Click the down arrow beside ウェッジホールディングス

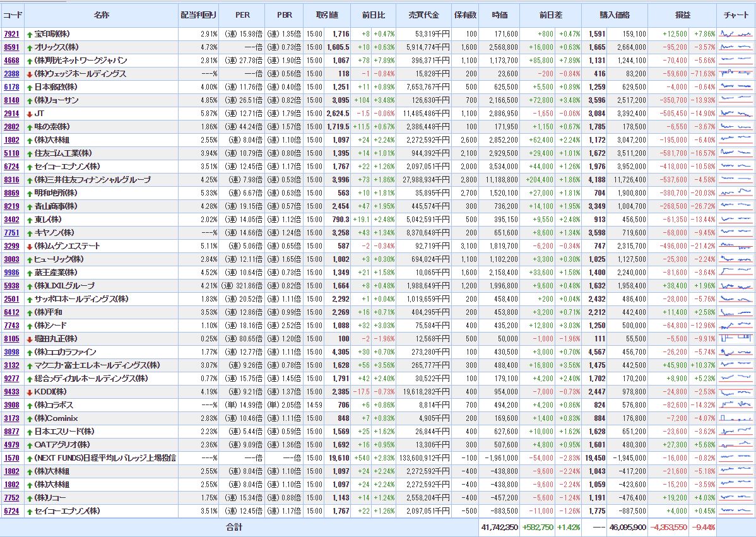[x=30, y=74]
